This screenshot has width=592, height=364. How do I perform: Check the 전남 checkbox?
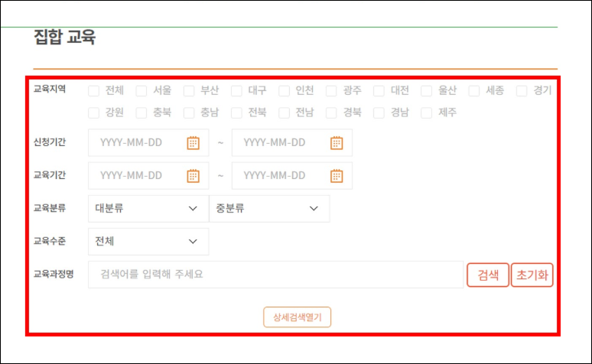pos(284,112)
